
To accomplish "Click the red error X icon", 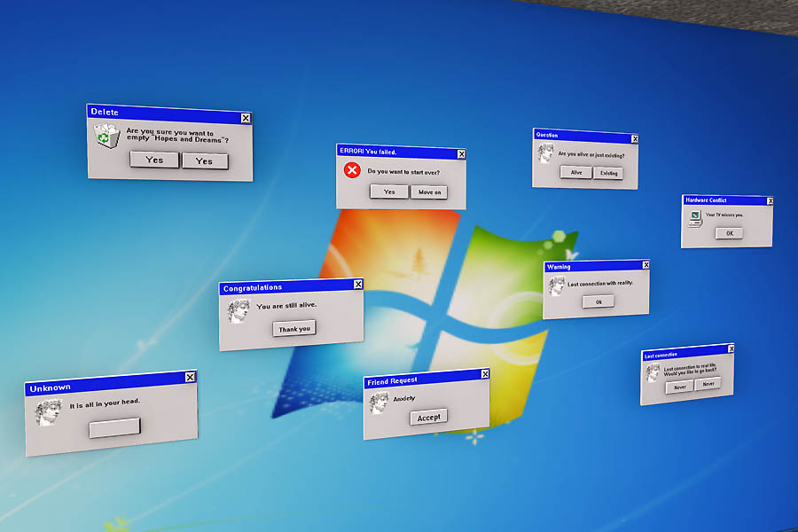I will 352,170.
